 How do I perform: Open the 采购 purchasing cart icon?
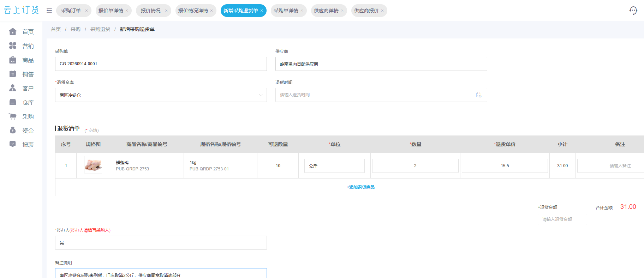coord(13,116)
